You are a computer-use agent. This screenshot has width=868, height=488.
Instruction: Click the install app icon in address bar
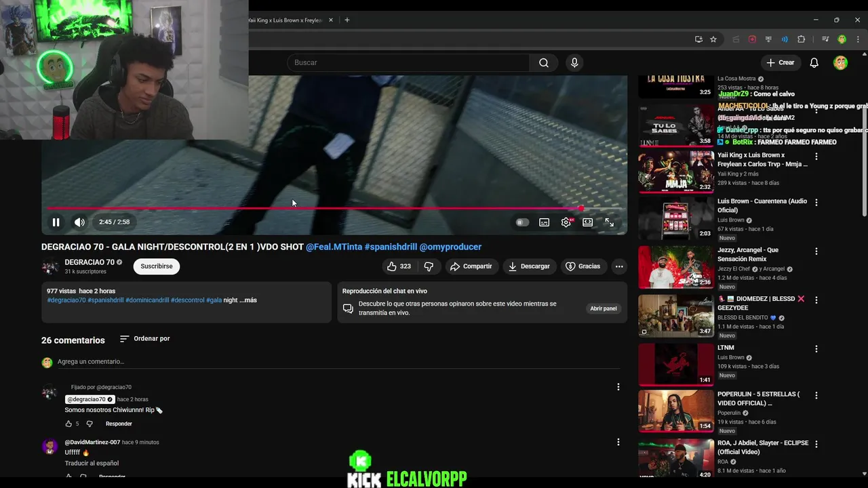pos(698,39)
